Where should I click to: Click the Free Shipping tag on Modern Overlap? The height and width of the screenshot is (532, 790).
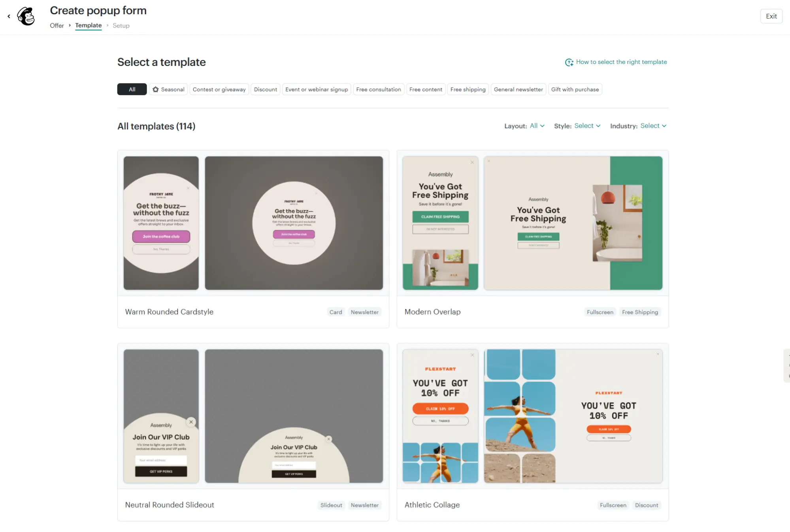click(640, 312)
